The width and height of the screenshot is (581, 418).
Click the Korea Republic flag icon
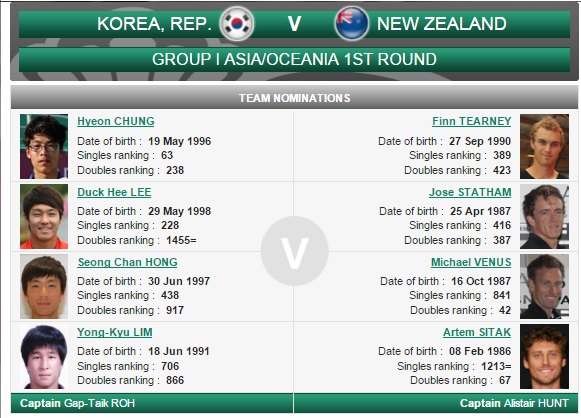[237, 24]
